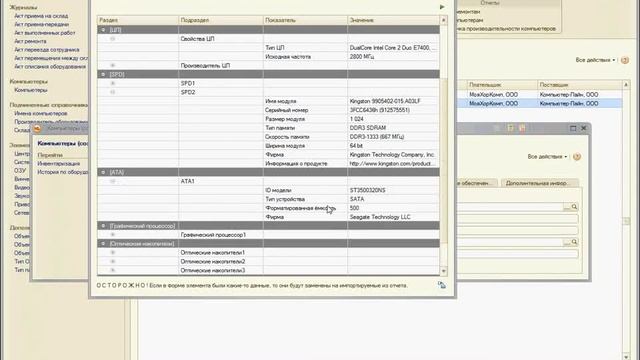Collapse the [ЦП] section

coord(103,30)
